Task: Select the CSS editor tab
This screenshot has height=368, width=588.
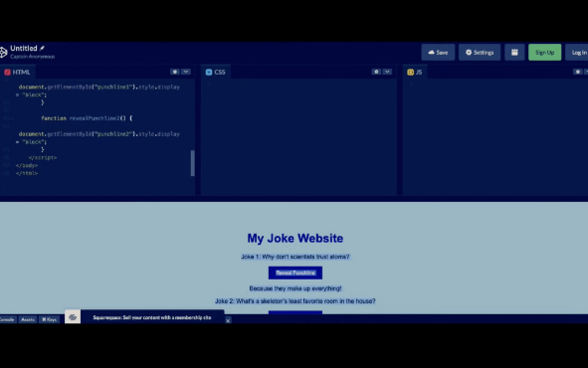Action: point(216,72)
